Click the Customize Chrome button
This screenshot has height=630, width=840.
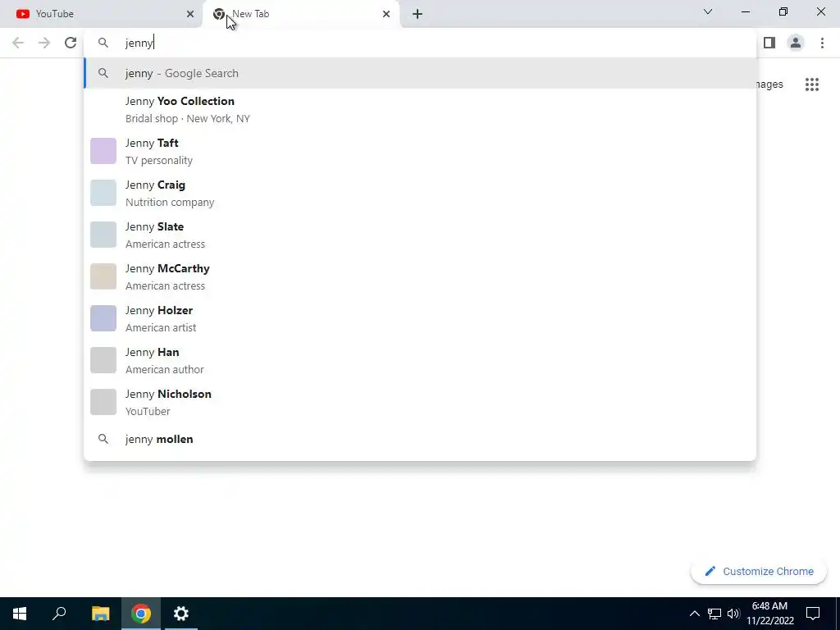[x=759, y=572]
